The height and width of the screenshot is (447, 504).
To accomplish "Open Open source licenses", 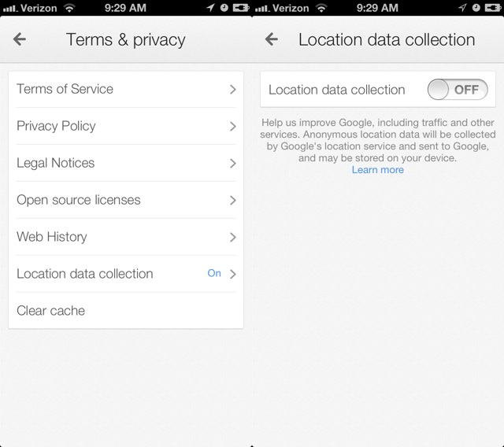I will [126, 200].
